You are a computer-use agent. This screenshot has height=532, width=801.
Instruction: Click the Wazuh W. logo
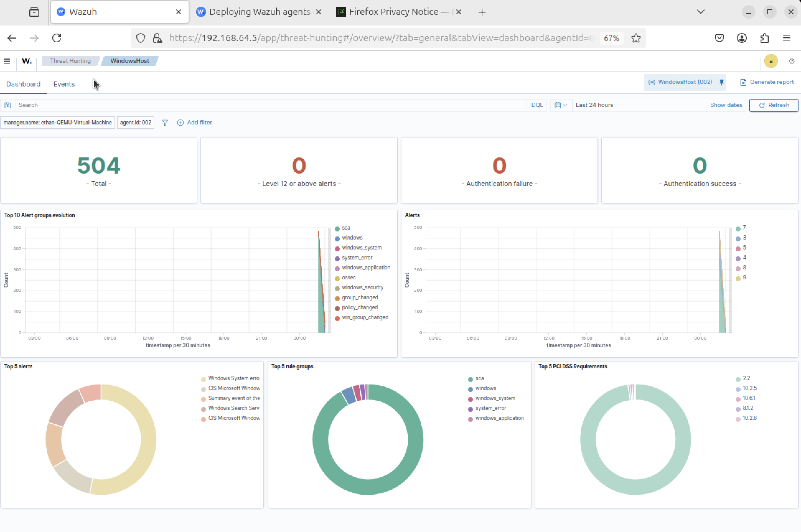pyautogui.click(x=26, y=61)
